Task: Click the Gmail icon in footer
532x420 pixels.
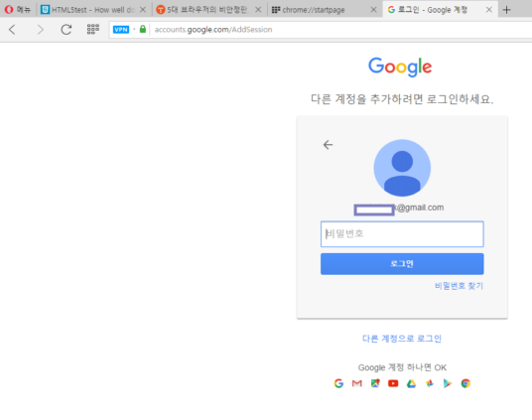Action: click(x=357, y=383)
